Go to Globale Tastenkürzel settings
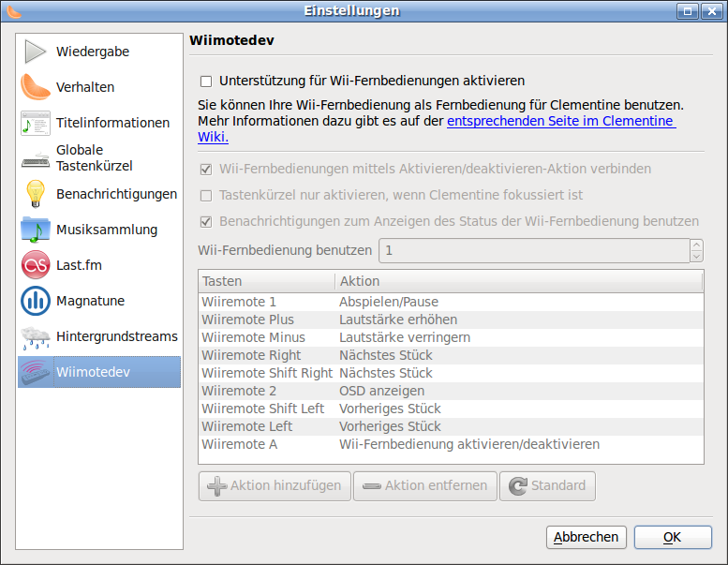The width and height of the screenshot is (728, 565). [99, 158]
